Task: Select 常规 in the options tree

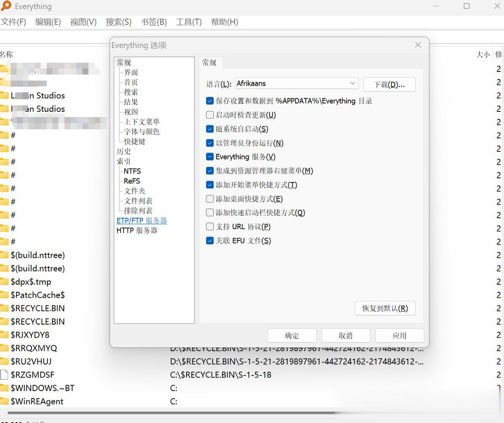Action: point(124,63)
